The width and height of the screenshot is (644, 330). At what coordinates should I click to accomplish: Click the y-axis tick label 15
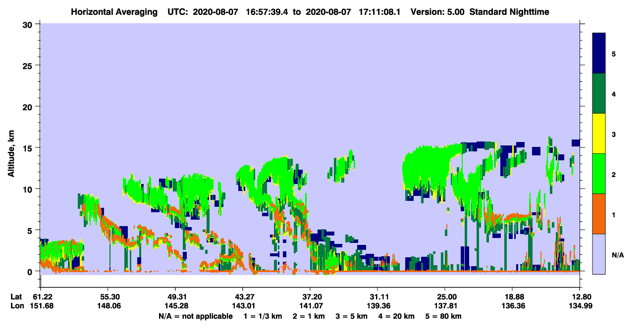(x=27, y=148)
